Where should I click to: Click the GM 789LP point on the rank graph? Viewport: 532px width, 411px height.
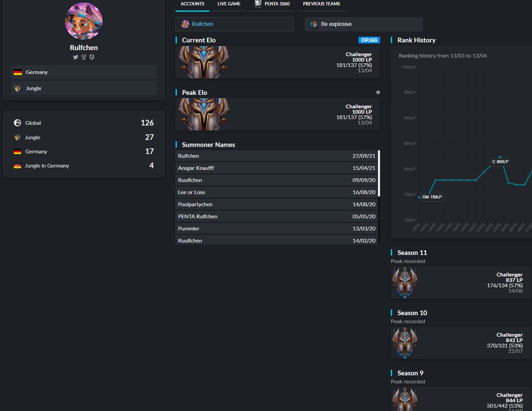[x=419, y=197]
